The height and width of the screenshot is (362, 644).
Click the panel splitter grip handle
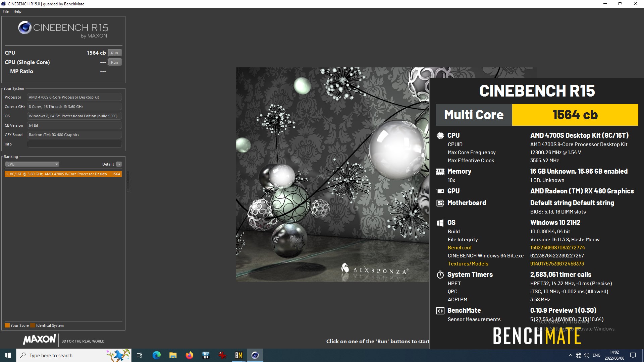tap(128, 181)
